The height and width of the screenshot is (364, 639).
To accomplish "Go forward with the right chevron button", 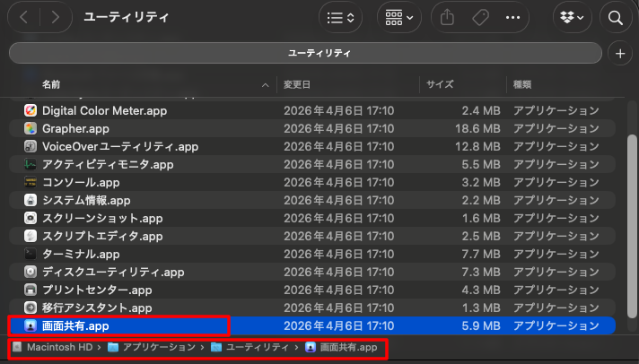I will [56, 17].
